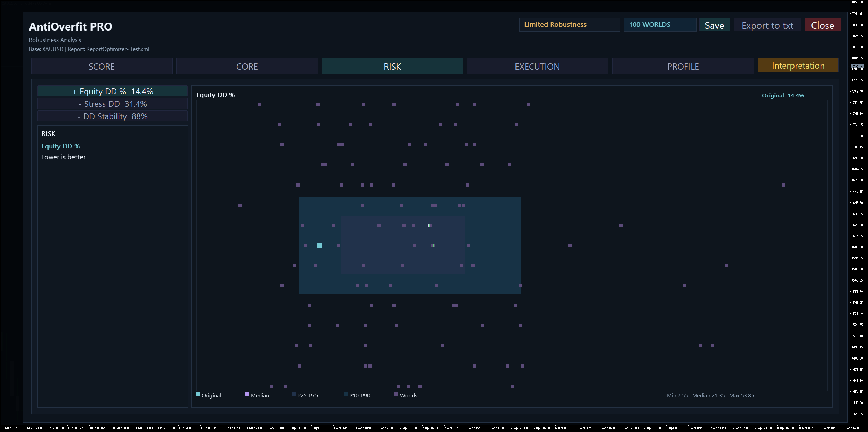Click the P25-P75 legend swatch

pyautogui.click(x=294, y=395)
